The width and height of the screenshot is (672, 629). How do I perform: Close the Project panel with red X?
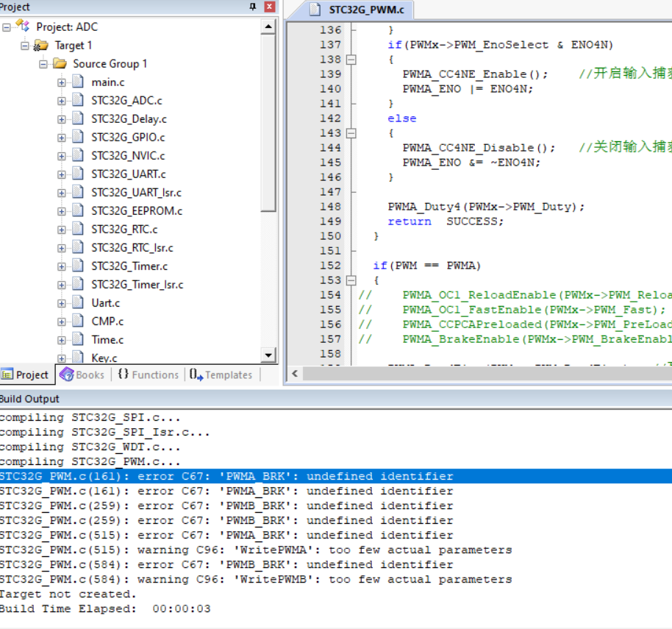(x=270, y=7)
